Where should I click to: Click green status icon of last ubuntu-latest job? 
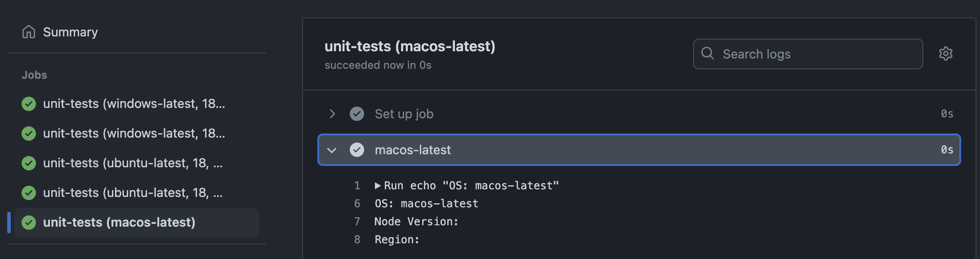click(29, 193)
